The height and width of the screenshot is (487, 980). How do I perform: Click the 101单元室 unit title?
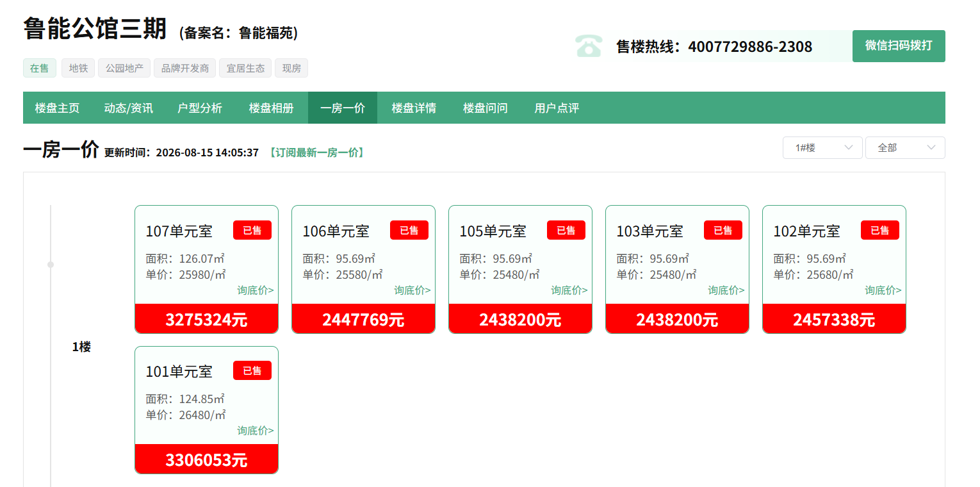pyautogui.click(x=179, y=372)
